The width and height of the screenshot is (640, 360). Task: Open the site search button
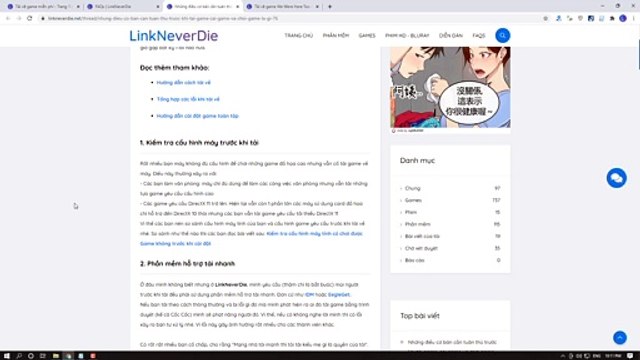pyautogui.click(x=502, y=36)
